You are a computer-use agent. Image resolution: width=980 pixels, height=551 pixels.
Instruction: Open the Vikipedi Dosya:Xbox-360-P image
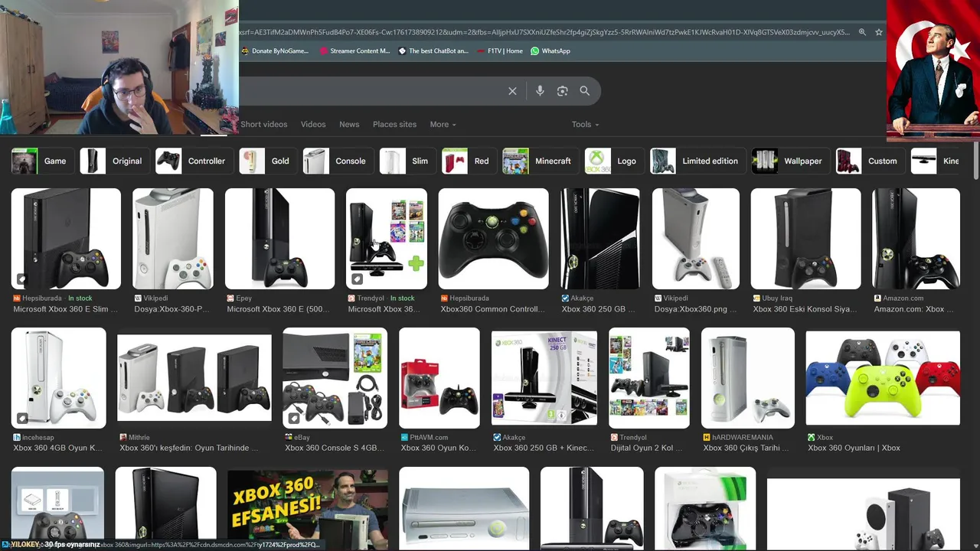pyautogui.click(x=173, y=239)
